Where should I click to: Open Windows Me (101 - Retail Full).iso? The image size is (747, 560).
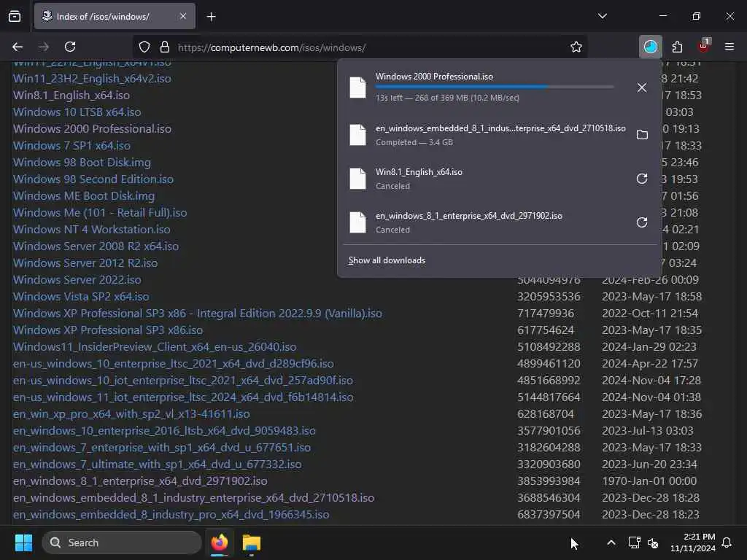100,212
